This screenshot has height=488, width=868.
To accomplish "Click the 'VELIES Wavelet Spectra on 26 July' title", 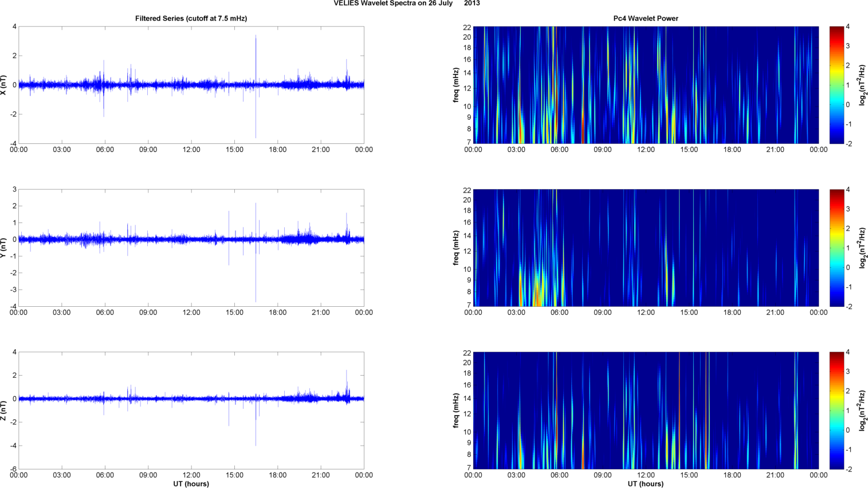I will [x=393, y=3].
